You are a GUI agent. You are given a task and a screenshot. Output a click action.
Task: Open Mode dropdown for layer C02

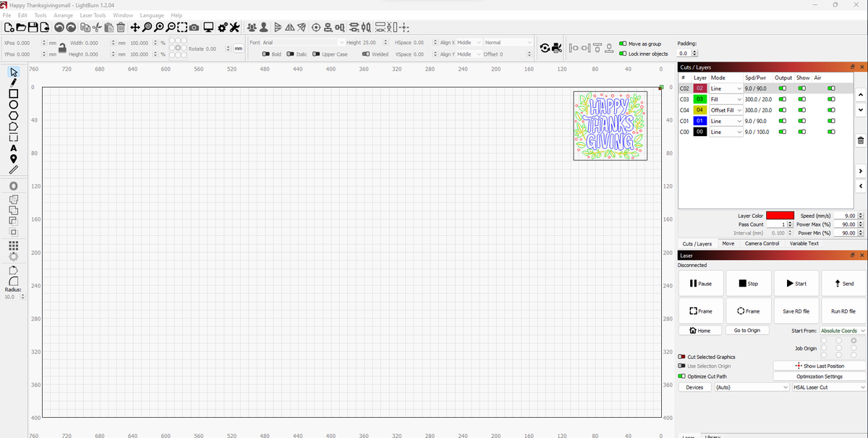pos(726,88)
